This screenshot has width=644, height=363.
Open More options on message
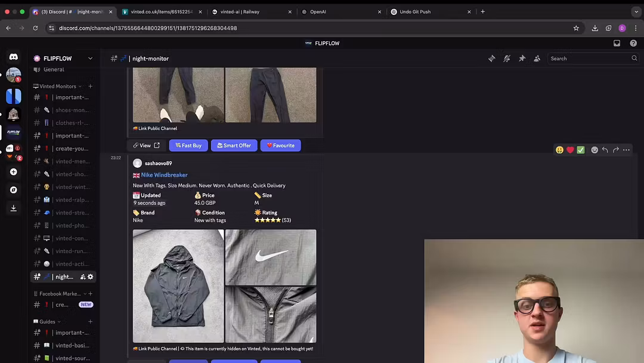[x=626, y=150]
